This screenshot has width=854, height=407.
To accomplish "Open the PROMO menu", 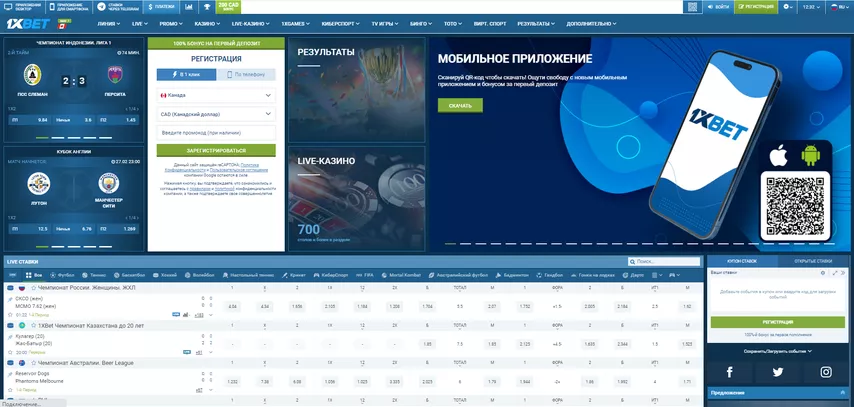I will pos(172,24).
